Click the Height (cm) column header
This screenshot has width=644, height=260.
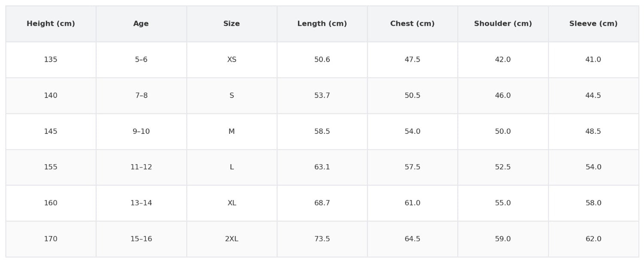51,24
